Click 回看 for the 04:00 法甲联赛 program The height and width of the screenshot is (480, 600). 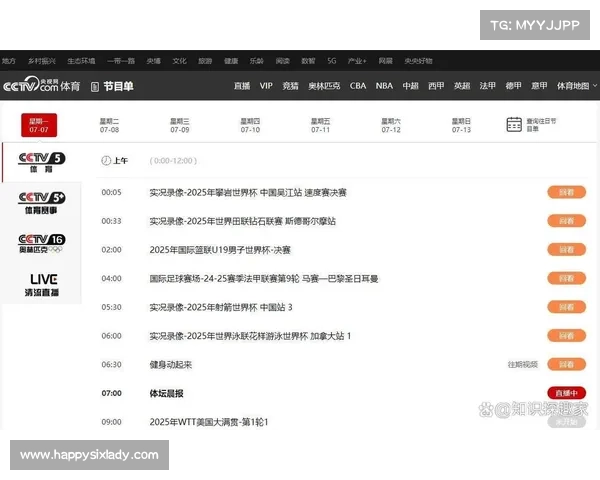[566, 278]
